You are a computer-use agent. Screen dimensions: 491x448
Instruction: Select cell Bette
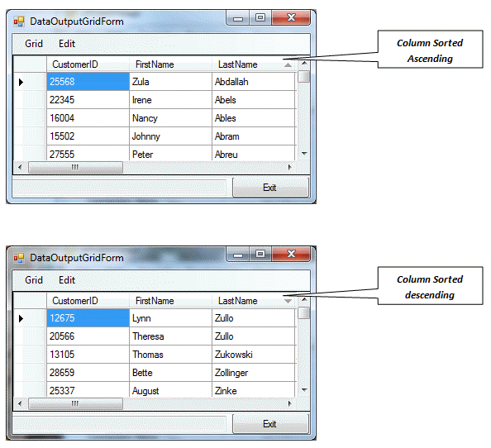pyautogui.click(x=170, y=373)
